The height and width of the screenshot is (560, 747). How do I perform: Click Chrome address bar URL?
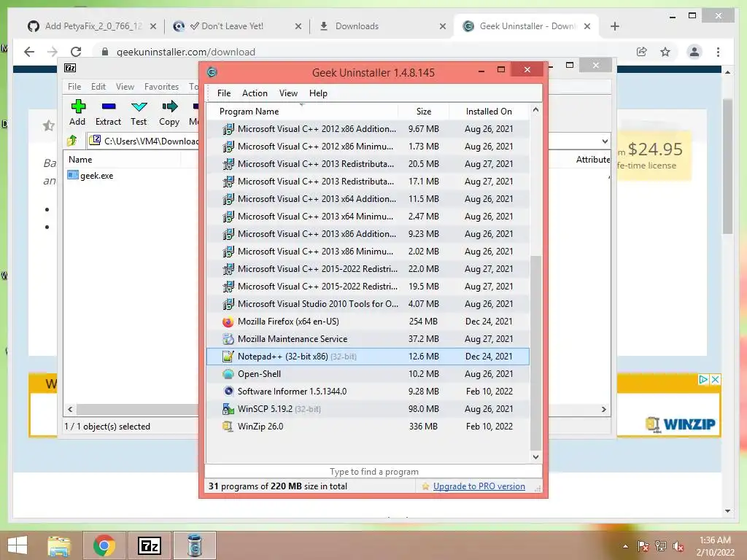tap(186, 52)
